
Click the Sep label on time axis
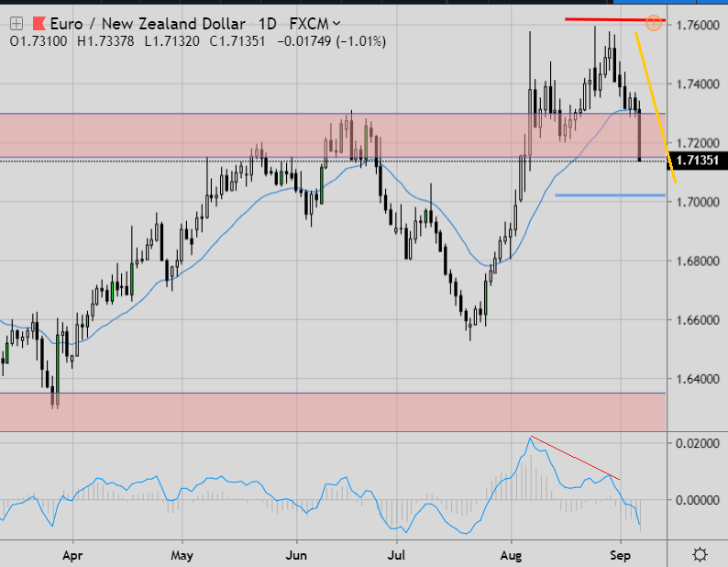click(x=621, y=555)
